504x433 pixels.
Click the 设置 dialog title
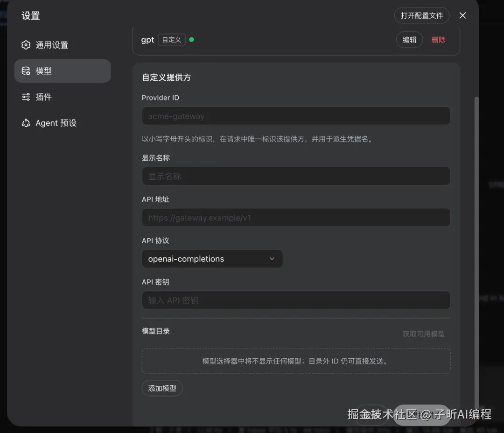point(30,16)
